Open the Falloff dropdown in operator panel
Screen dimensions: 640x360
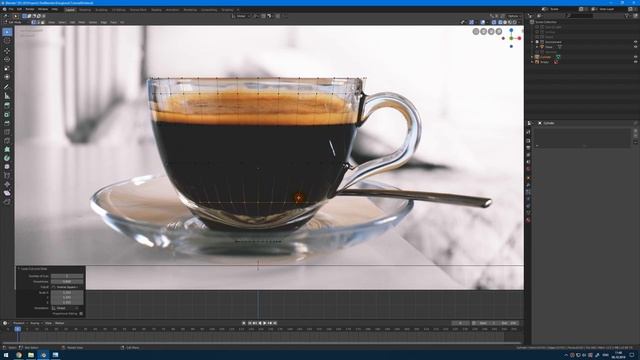coord(67,287)
